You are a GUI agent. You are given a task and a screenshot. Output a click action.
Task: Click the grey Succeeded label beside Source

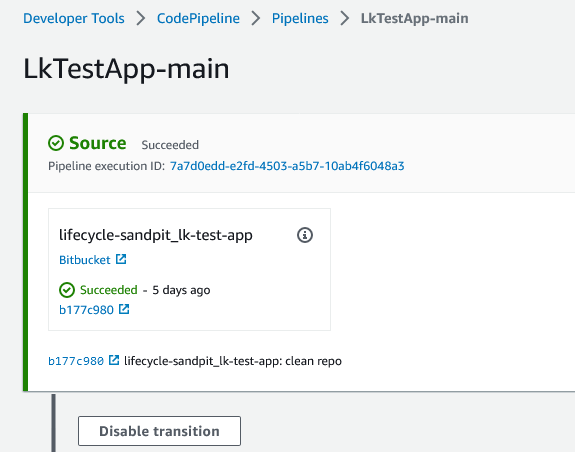click(x=170, y=145)
